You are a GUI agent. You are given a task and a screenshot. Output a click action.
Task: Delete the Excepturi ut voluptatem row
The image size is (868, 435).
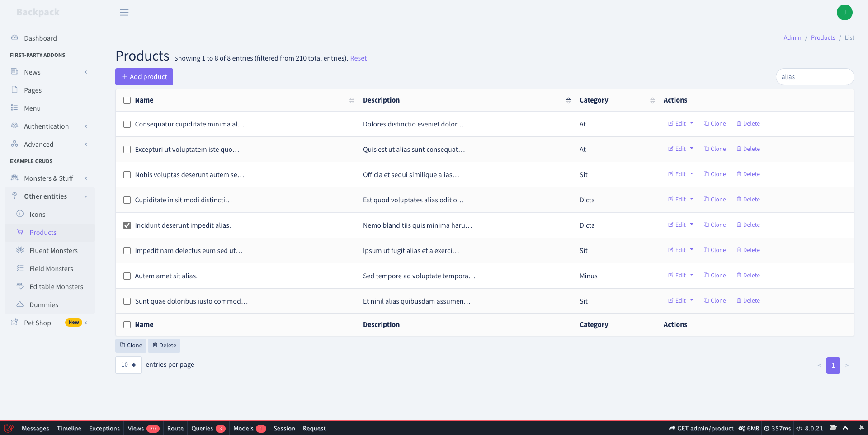click(x=748, y=149)
